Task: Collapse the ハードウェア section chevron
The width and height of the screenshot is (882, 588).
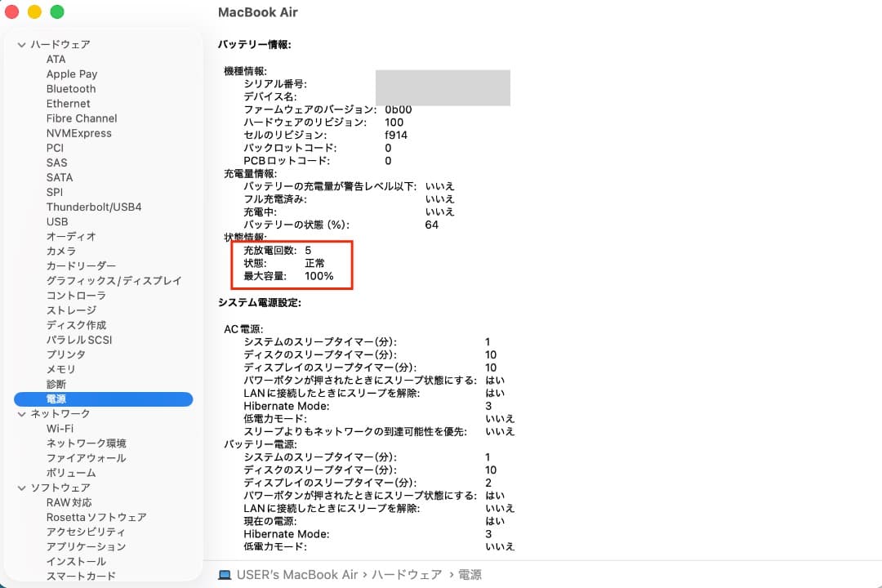Action: (x=21, y=44)
